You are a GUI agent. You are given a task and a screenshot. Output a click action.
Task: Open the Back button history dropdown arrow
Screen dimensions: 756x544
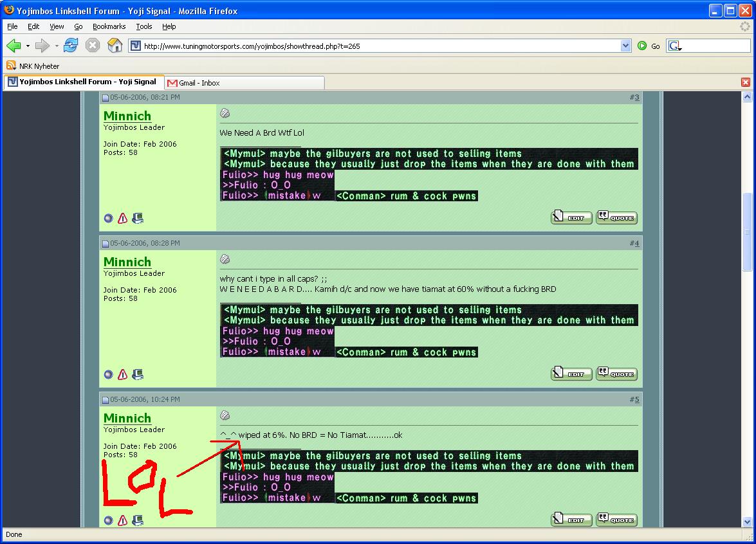(x=28, y=46)
